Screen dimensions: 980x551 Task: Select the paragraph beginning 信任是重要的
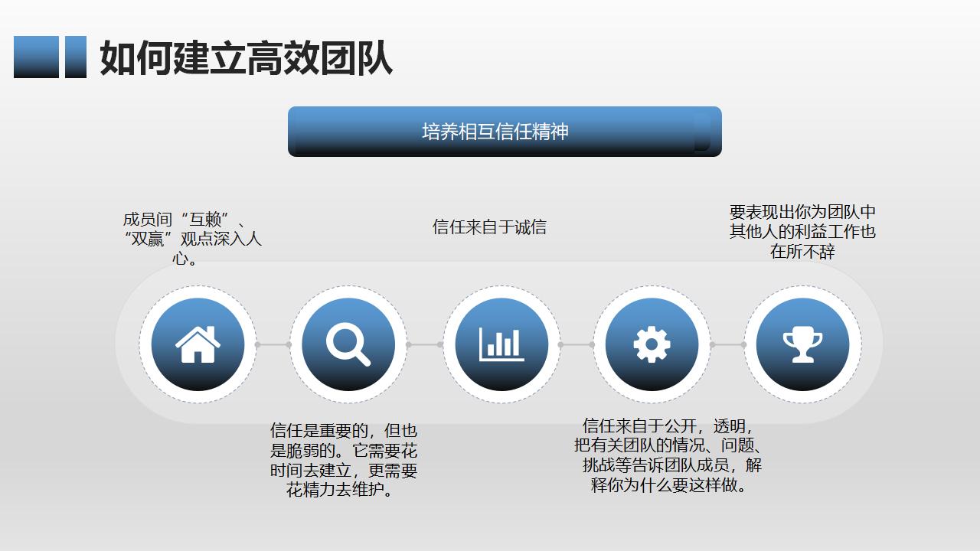click(x=344, y=461)
